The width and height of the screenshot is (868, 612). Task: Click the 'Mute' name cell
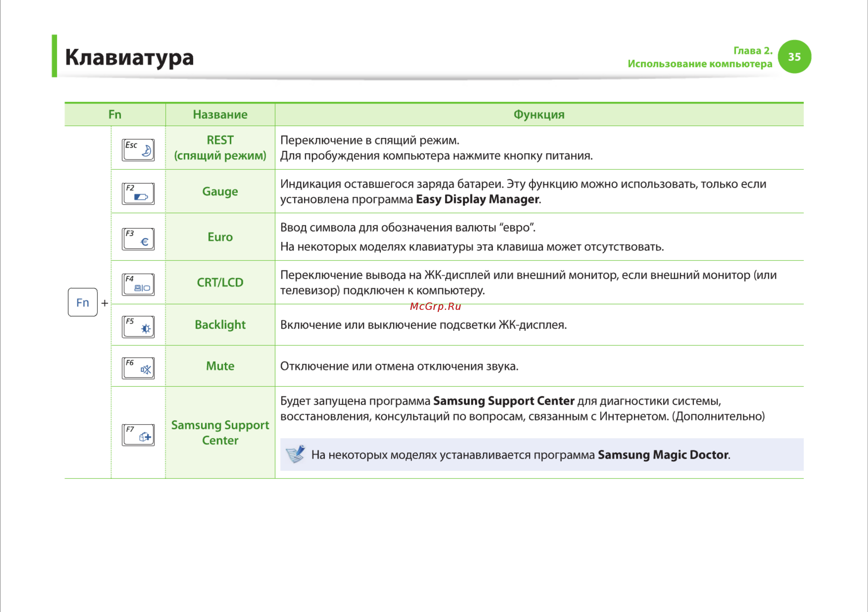(220, 366)
